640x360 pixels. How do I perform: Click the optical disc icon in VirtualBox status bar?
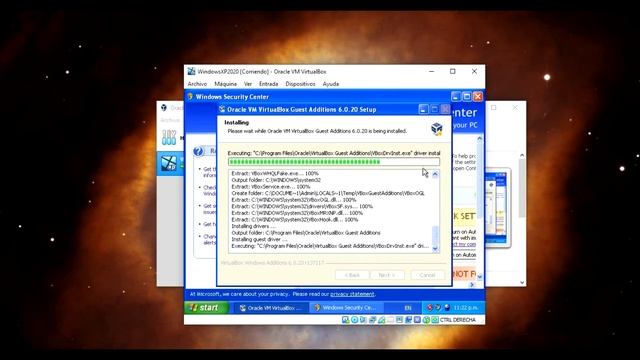pos(355,320)
